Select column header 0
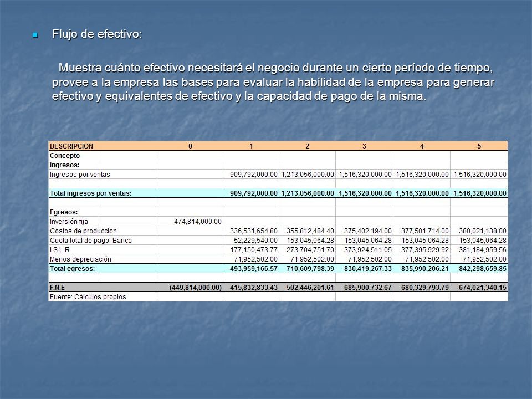This screenshot has width=532, height=399. coord(190,146)
